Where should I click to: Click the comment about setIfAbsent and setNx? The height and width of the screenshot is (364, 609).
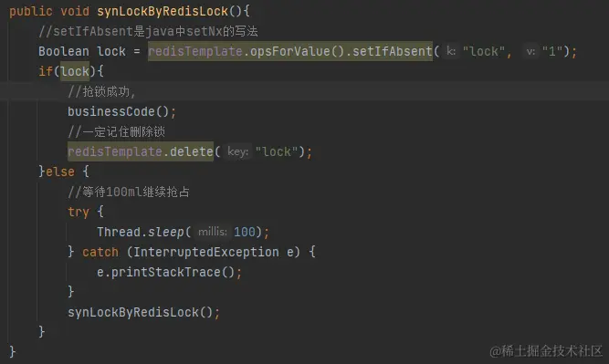(148, 31)
